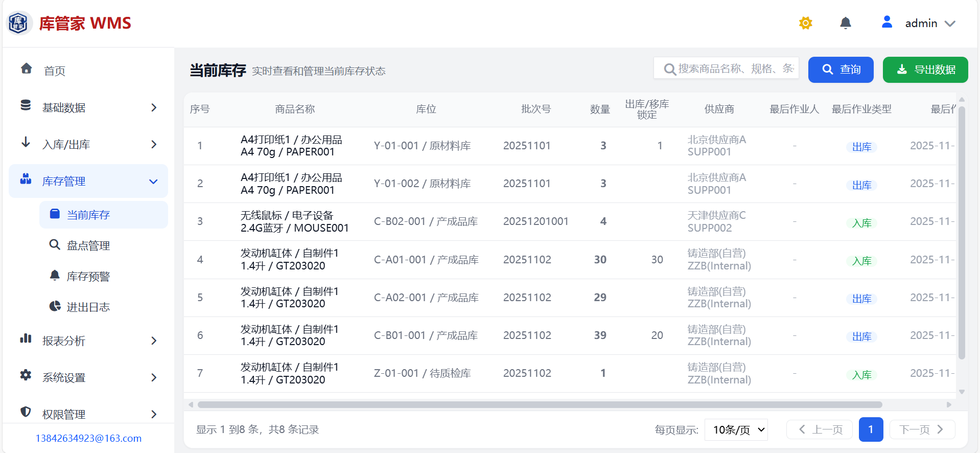The width and height of the screenshot is (980, 453).
Task: Open the 10条/页 page size dropdown
Action: 736,429
